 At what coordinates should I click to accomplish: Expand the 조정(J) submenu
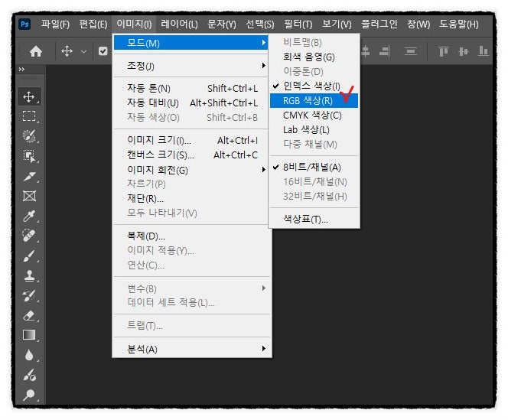pyautogui.click(x=191, y=66)
